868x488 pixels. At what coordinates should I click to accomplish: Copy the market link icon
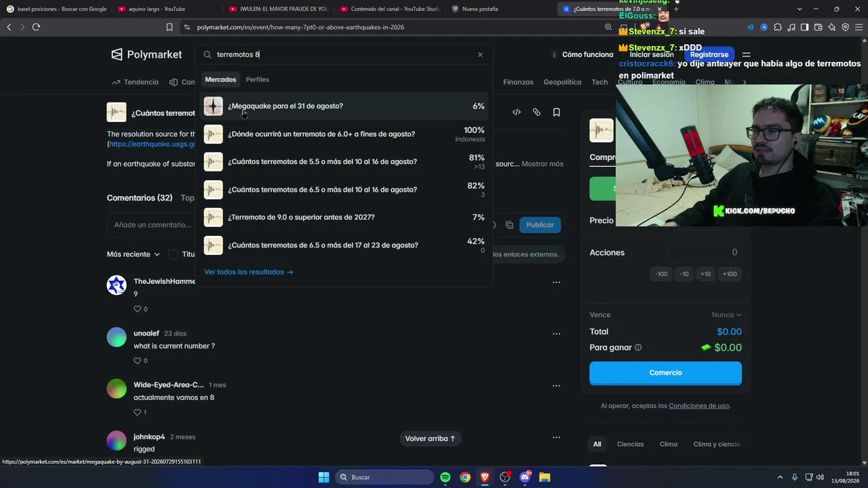click(536, 113)
